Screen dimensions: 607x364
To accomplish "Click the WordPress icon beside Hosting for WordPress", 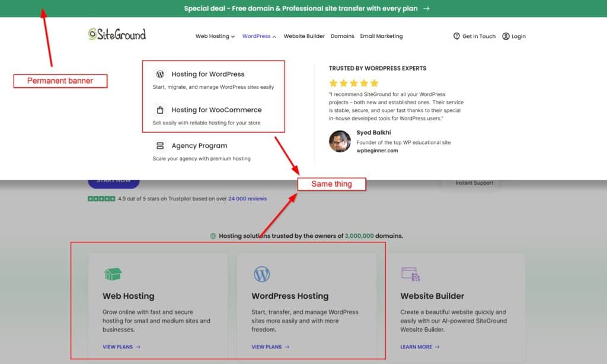I will click(x=159, y=74).
